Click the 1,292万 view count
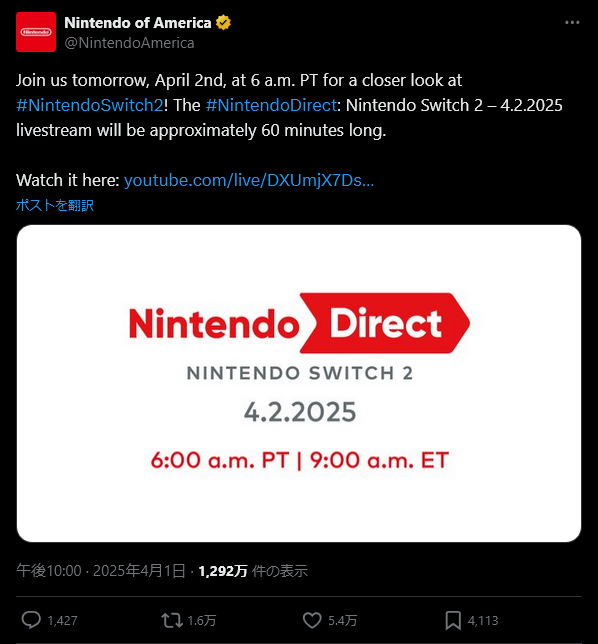598x644 pixels. pos(223,571)
